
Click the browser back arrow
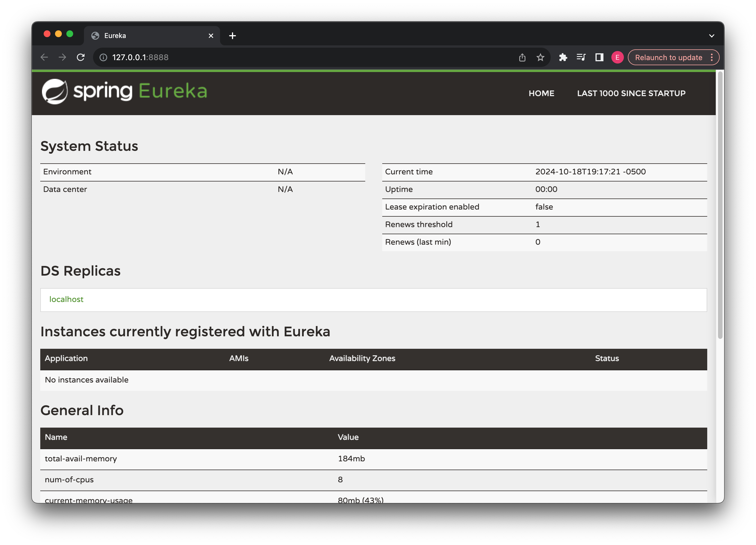[44, 57]
